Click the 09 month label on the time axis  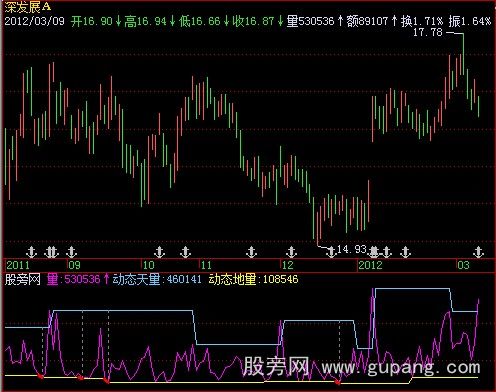75,265
